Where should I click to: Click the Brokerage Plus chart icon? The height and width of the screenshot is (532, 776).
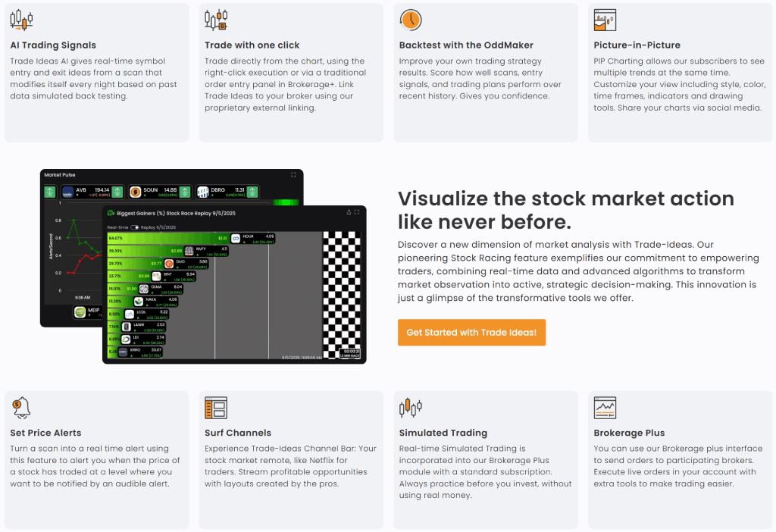[x=605, y=408]
